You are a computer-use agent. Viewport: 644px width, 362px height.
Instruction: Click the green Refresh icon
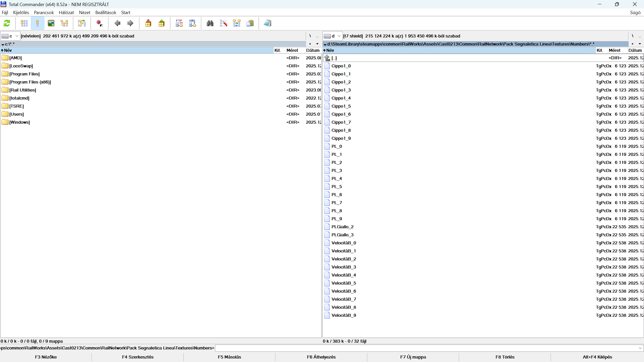(x=7, y=23)
